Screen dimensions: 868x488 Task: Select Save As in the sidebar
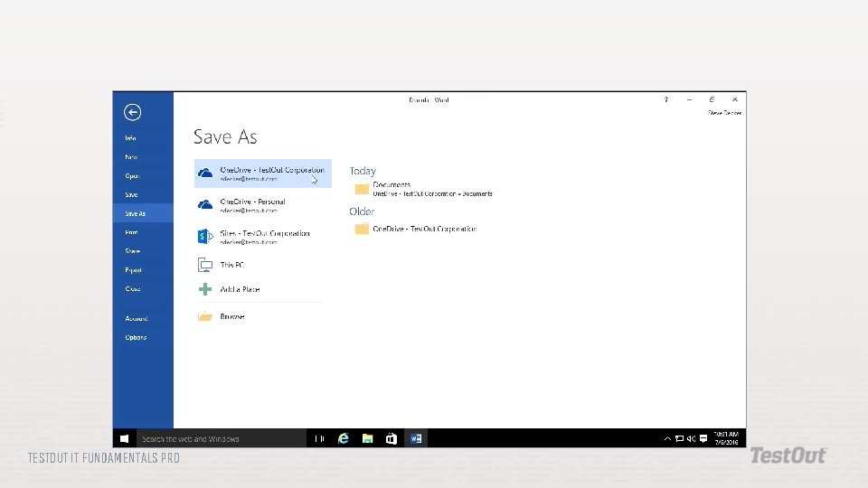point(143,213)
